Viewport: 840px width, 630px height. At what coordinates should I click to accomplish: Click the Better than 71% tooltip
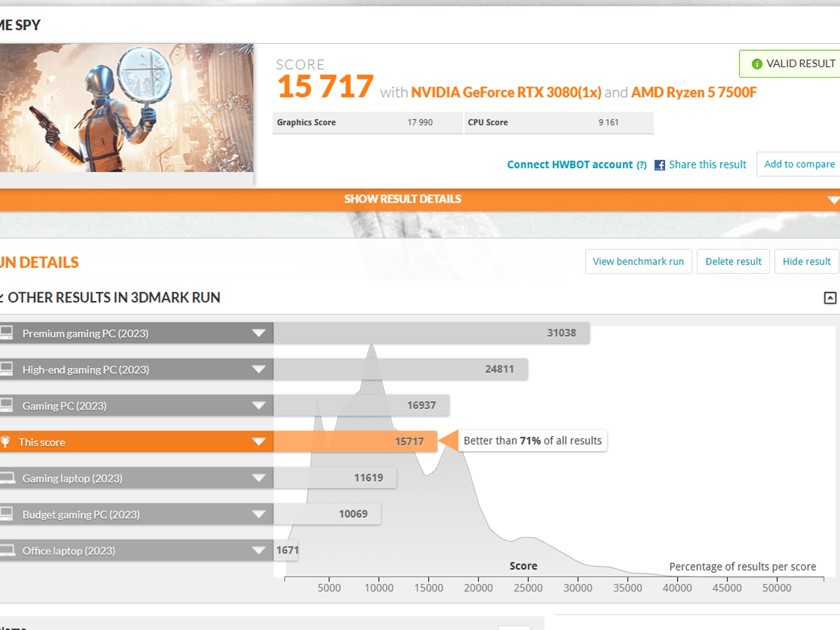[x=532, y=441]
